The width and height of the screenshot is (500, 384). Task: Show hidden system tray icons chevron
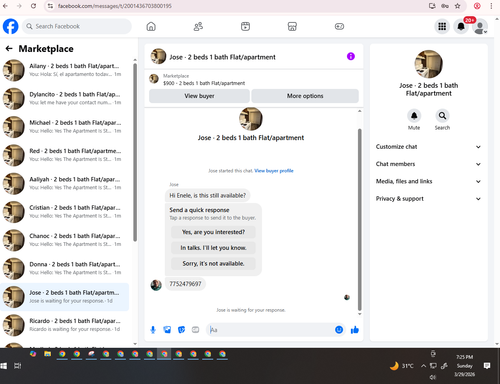(423, 366)
